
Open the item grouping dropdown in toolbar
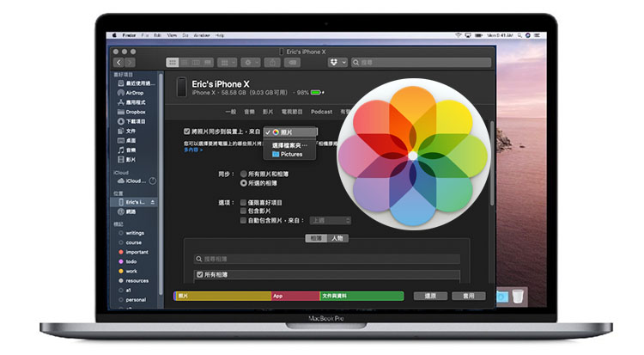(x=228, y=63)
